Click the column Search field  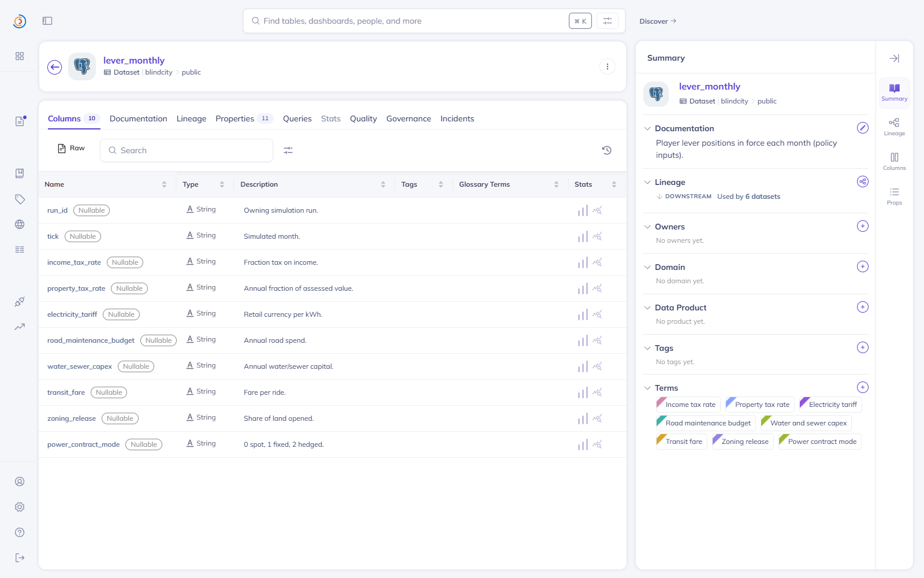pos(187,150)
